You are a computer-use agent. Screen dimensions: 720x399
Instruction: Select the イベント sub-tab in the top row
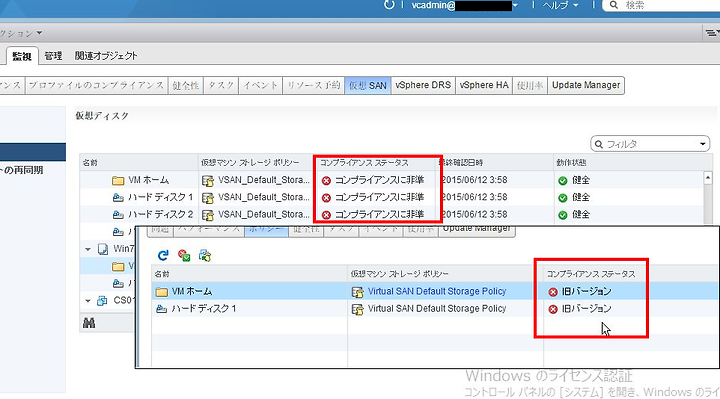(x=260, y=85)
